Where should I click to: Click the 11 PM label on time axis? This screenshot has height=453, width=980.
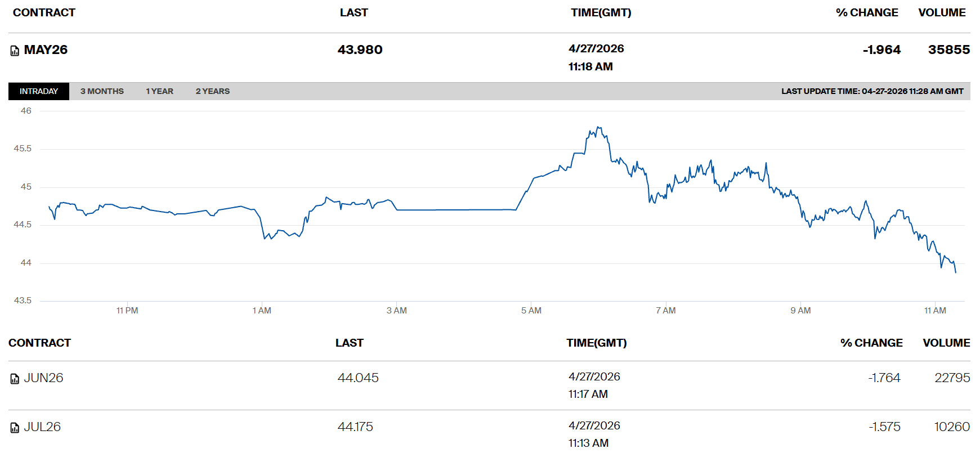pos(127,311)
